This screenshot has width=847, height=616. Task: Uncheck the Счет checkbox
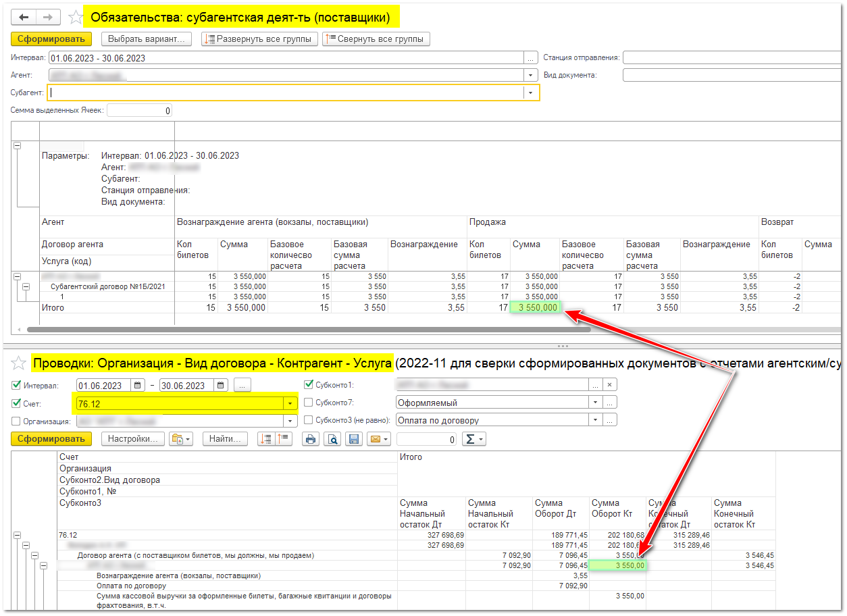[17, 403]
